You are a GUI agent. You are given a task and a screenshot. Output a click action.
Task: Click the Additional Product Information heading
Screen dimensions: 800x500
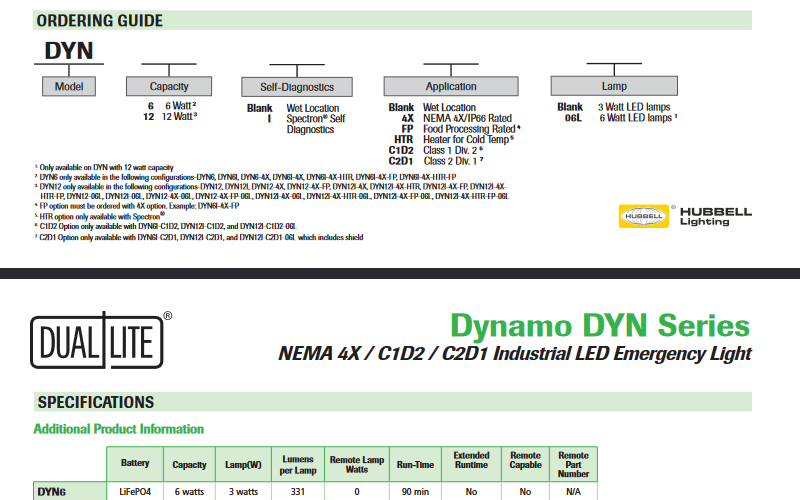click(x=119, y=429)
